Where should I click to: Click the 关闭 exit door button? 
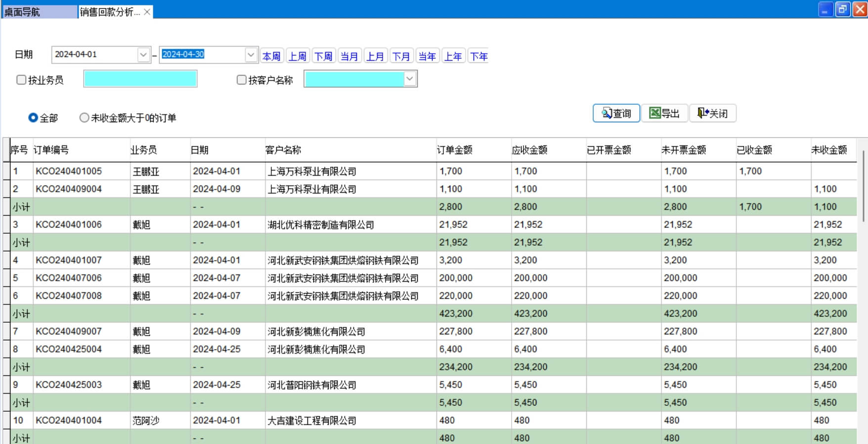point(712,113)
